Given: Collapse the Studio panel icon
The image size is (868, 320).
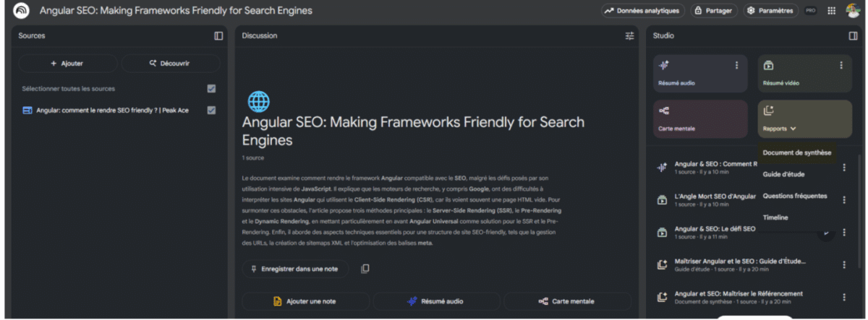Looking at the screenshot, I should 853,36.
